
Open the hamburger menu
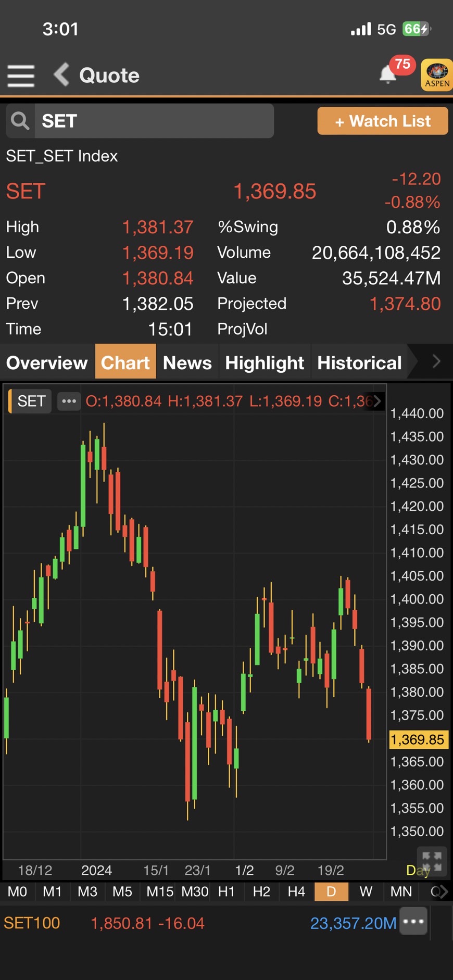21,76
